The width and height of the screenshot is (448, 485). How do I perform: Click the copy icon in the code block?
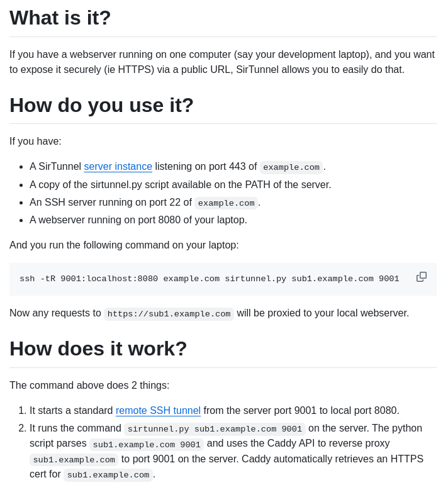click(x=422, y=277)
